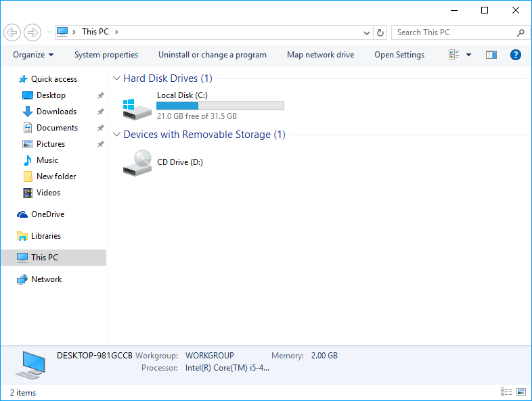The height and width of the screenshot is (401, 532).
Task: Select the CD Drive (D:) disc icon
Action: click(x=137, y=163)
